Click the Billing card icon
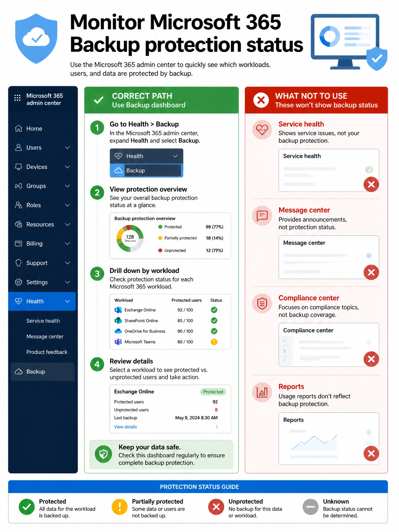This screenshot has width=399, height=532. [x=18, y=243]
